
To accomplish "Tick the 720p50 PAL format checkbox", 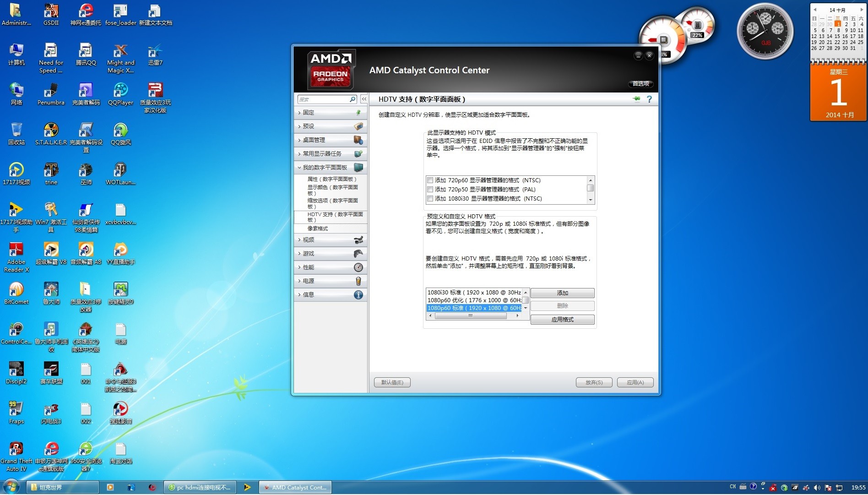I will 430,190.
